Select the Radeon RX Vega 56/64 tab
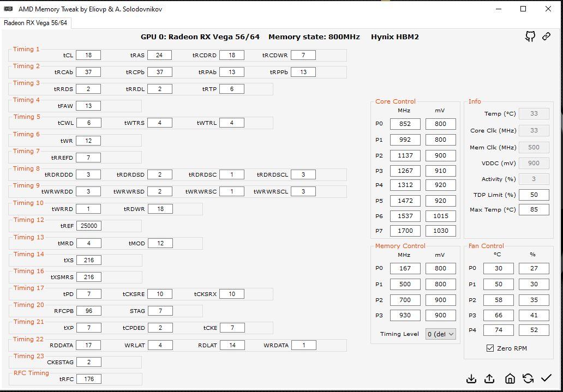Viewport: 563px width, 392px height. point(35,23)
